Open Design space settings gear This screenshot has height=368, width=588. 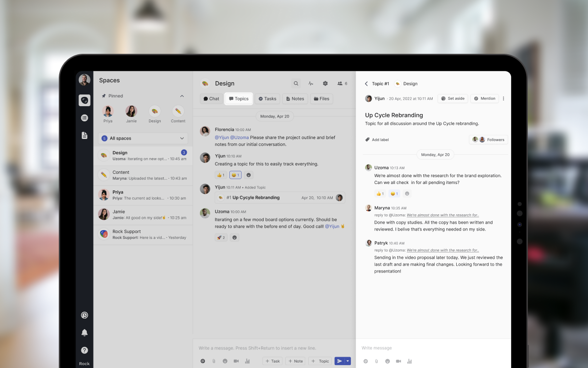(x=325, y=84)
